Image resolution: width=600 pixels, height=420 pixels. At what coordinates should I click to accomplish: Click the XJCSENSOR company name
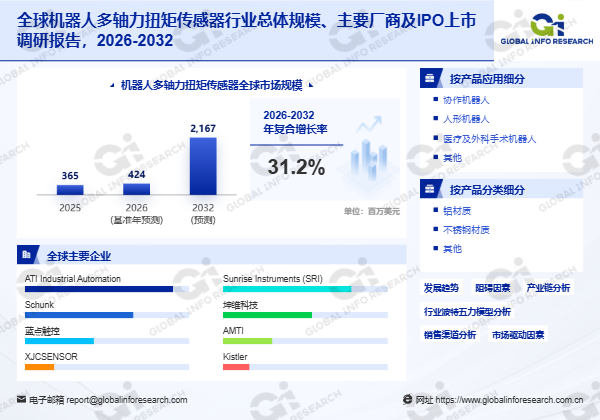click(51, 357)
